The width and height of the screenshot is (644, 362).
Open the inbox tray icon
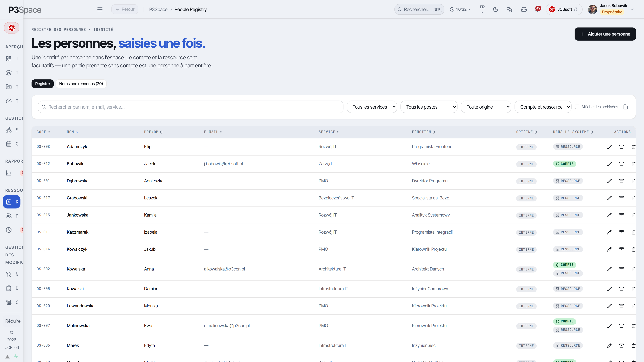524,9
